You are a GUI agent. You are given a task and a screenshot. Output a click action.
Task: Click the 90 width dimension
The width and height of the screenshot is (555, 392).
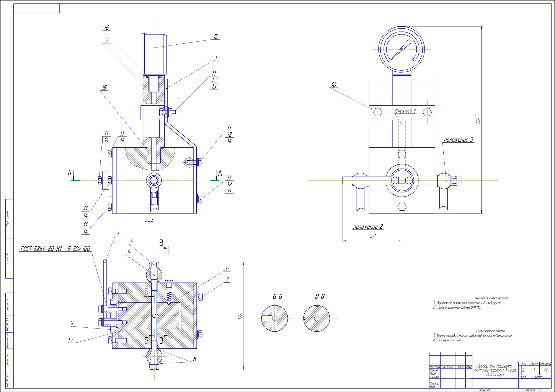click(x=372, y=237)
